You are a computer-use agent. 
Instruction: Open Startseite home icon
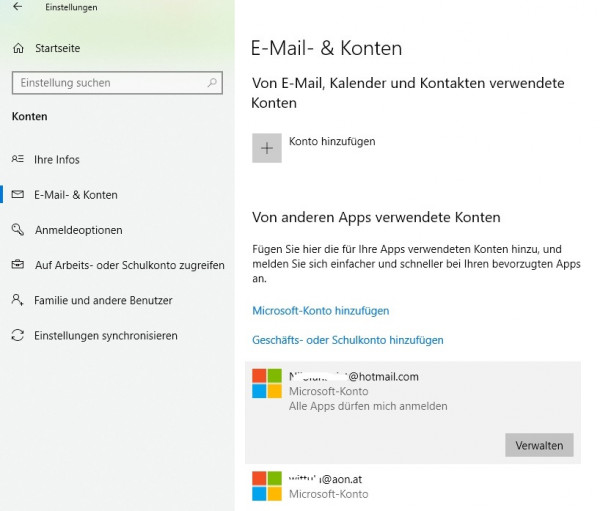click(18, 48)
